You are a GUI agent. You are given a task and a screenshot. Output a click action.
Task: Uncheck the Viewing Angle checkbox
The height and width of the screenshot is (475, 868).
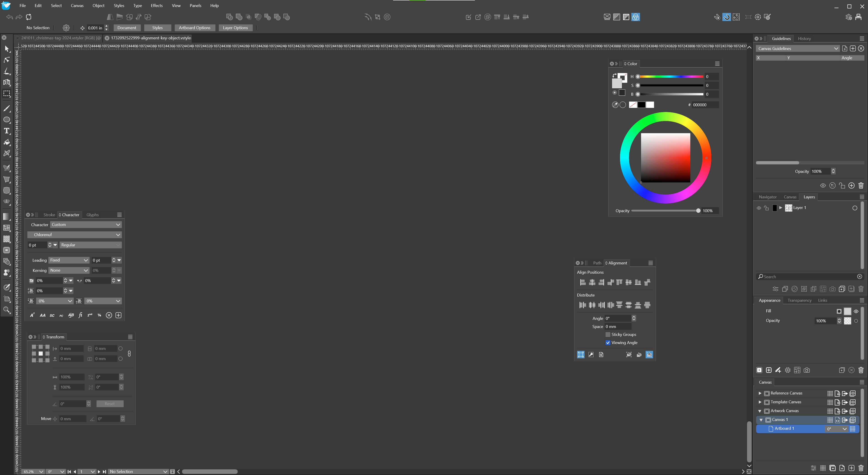pyautogui.click(x=608, y=342)
